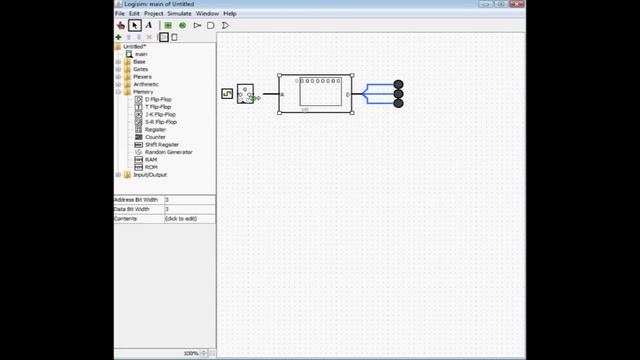The width and height of the screenshot is (640, 360).
Task: Expand the Gates library folder
Action: [118, 69]
